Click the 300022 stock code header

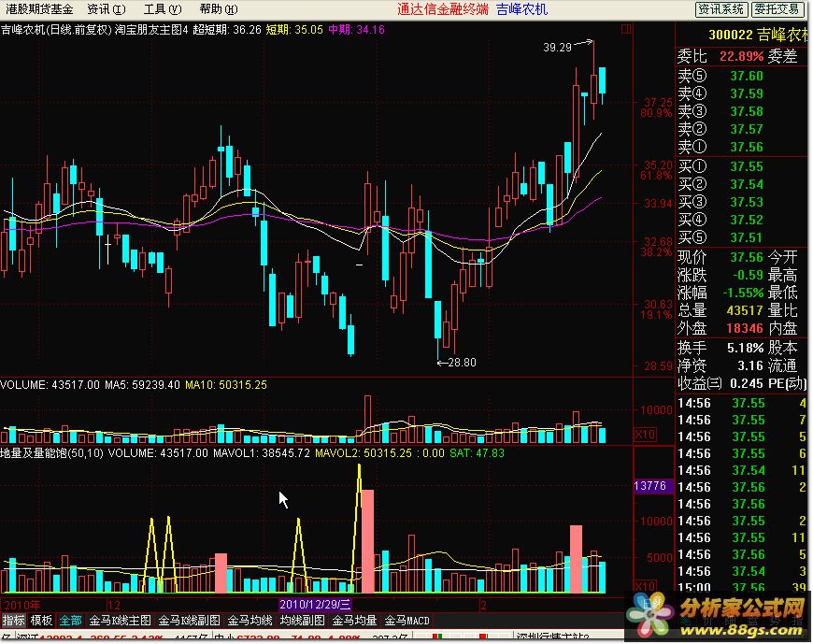tap(730, 35)
